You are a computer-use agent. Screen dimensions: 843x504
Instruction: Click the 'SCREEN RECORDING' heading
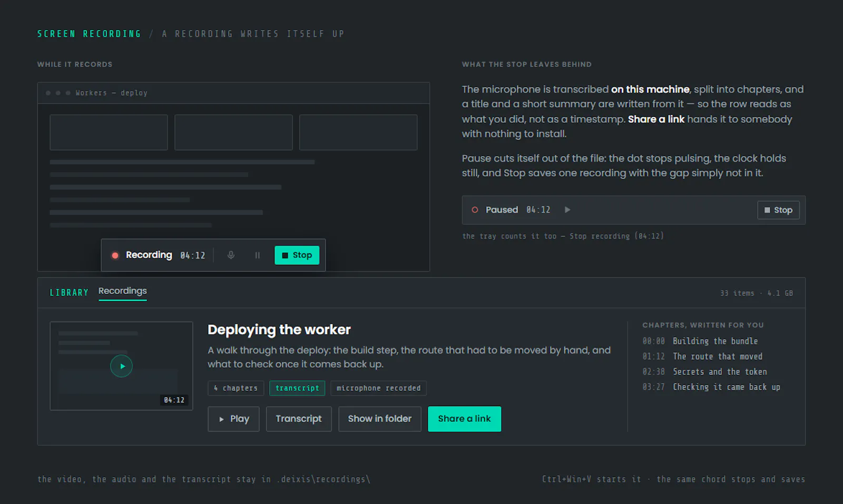[x=89, y=34]
